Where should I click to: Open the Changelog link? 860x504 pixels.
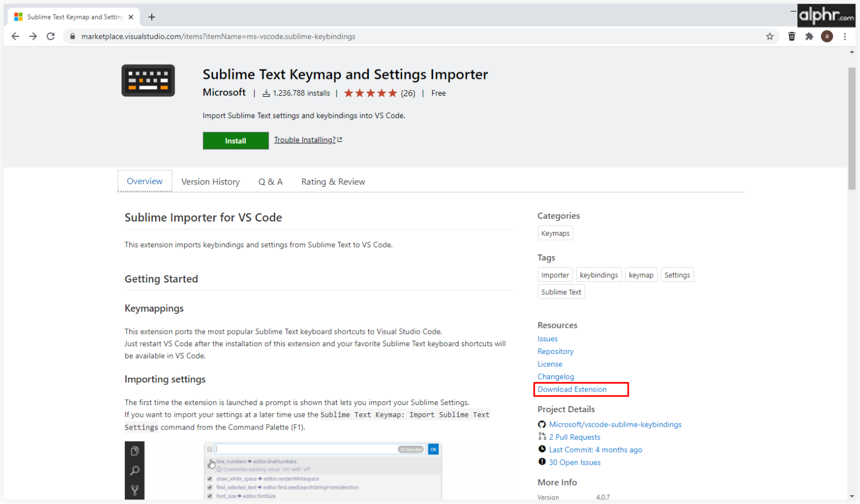[x=556, y=376]
